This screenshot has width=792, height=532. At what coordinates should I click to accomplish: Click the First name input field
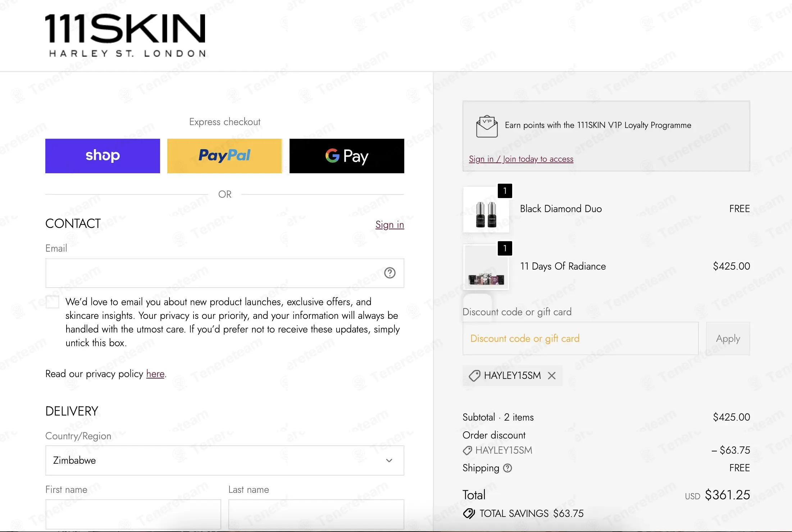[x=133, y=514]
